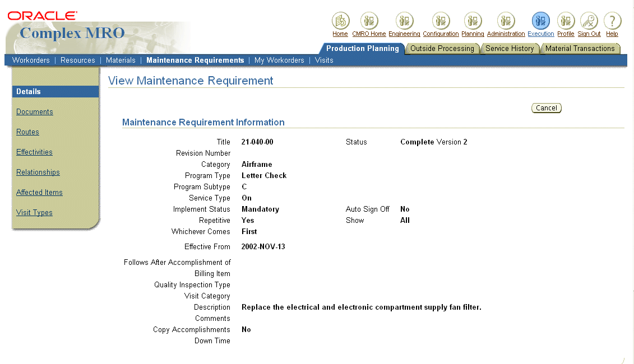Open Effectivities in the side menu
Image resolution: width=634 pixels, height=364 pixels.
point(34,152)
